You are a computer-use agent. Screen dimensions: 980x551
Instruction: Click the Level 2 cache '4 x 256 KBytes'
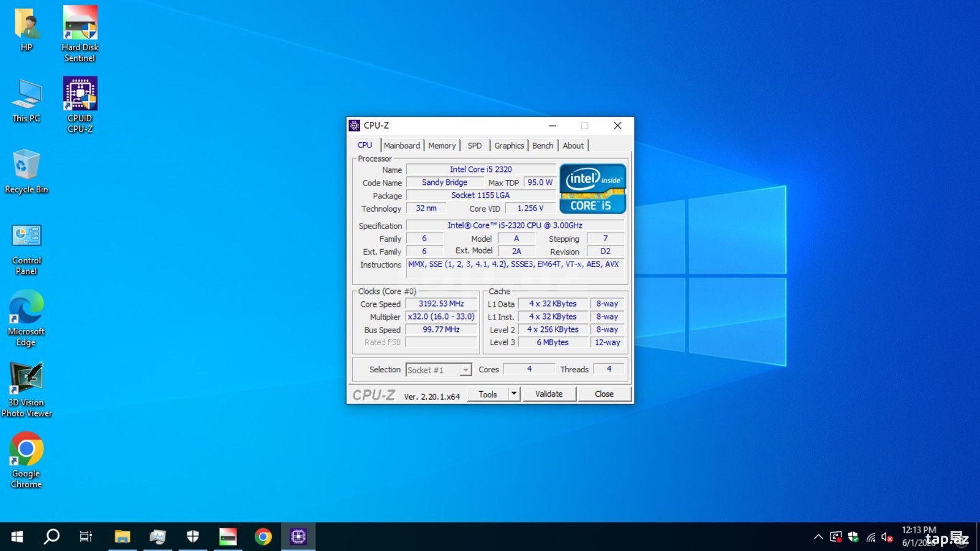click(553, 329)
